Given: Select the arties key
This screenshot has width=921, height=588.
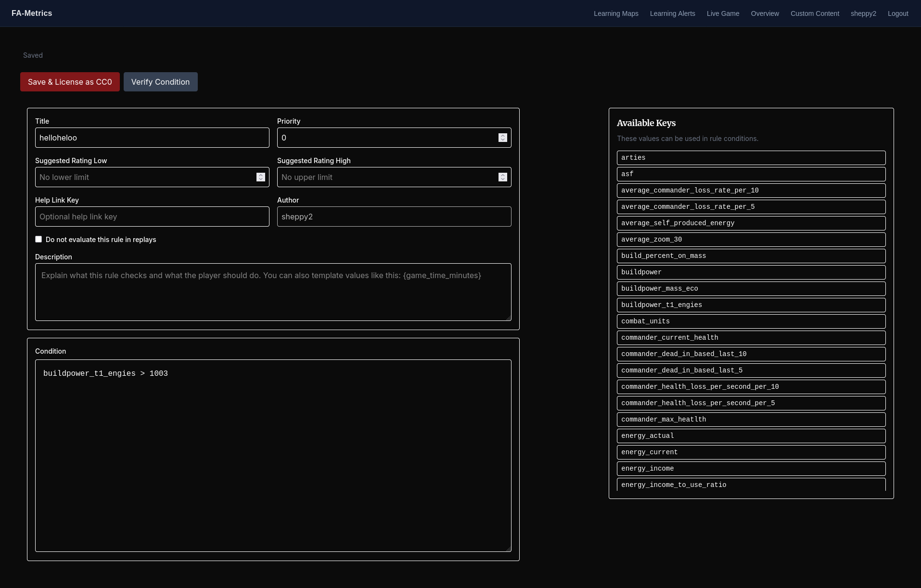Looking at the screenshot, I should (x=751, y=158).
